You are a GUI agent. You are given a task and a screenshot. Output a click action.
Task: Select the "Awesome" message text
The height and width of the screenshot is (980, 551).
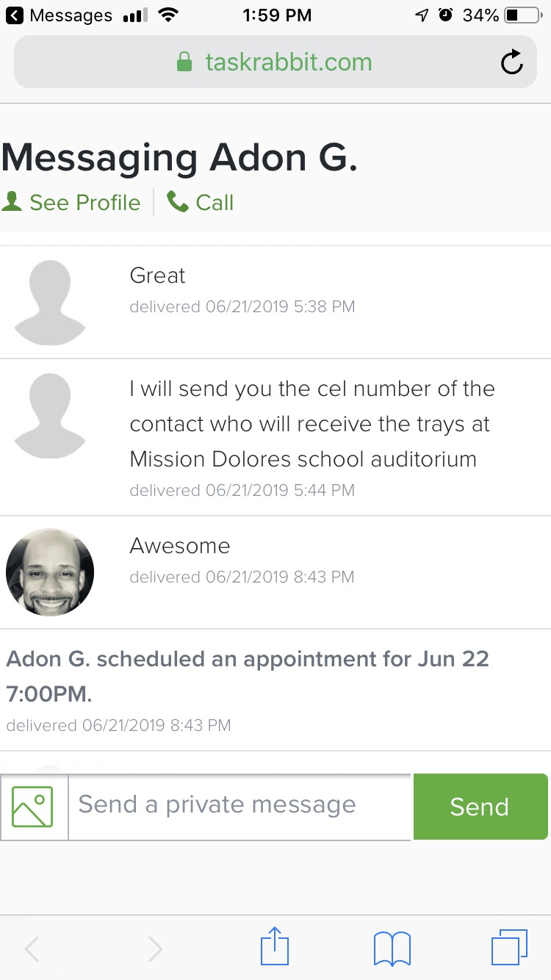coord(180,546)
